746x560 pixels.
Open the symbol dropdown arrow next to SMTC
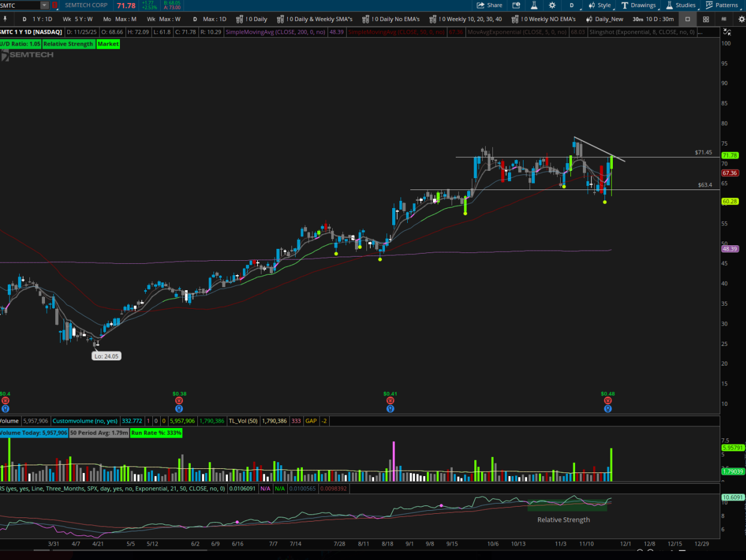point(45,5)
